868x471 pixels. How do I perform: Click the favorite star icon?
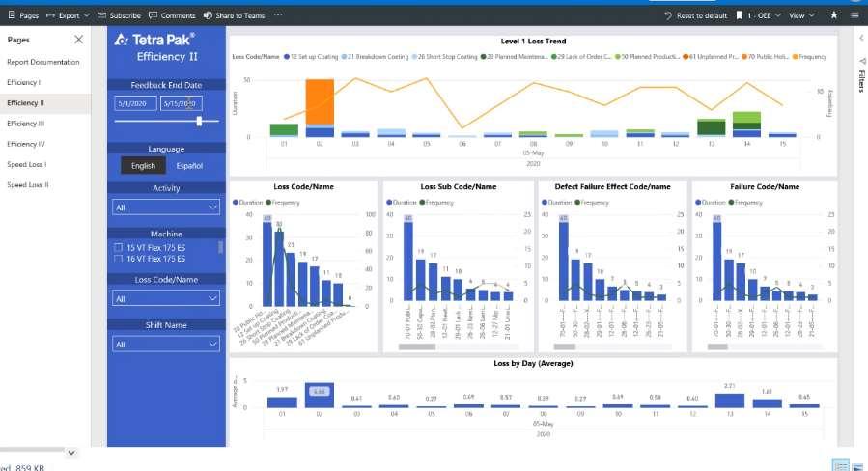(833, 14)
